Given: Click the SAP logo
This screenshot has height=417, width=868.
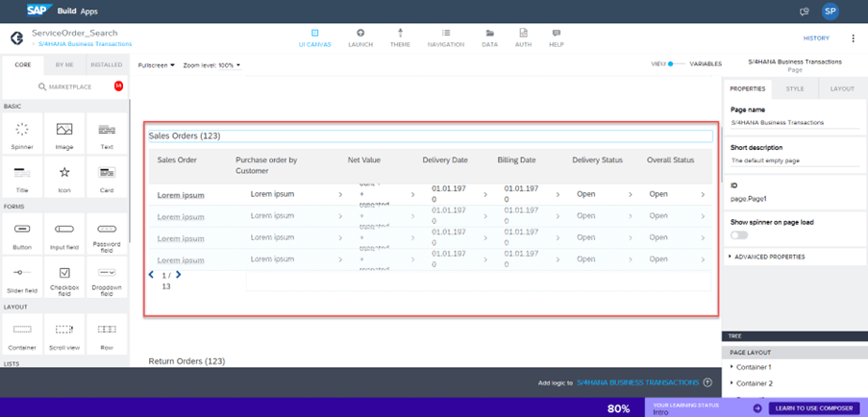Looking at the screenshot, I should point(39,11).
